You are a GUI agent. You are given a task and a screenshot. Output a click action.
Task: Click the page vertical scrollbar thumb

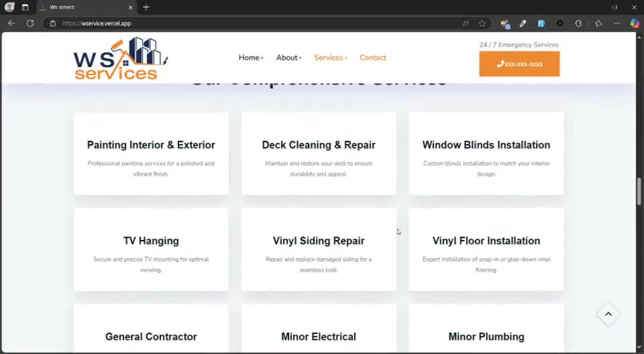(x=639, y=191)
